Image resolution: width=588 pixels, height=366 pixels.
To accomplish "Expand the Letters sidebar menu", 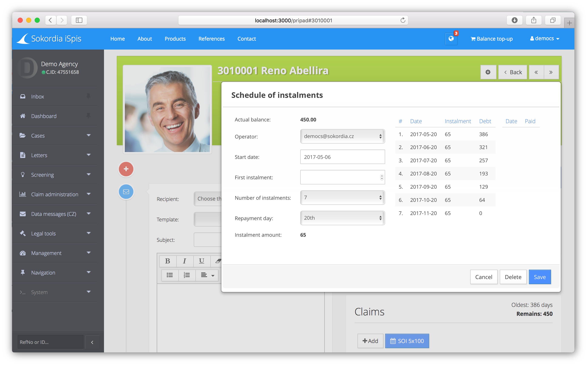I will [55, 155].
